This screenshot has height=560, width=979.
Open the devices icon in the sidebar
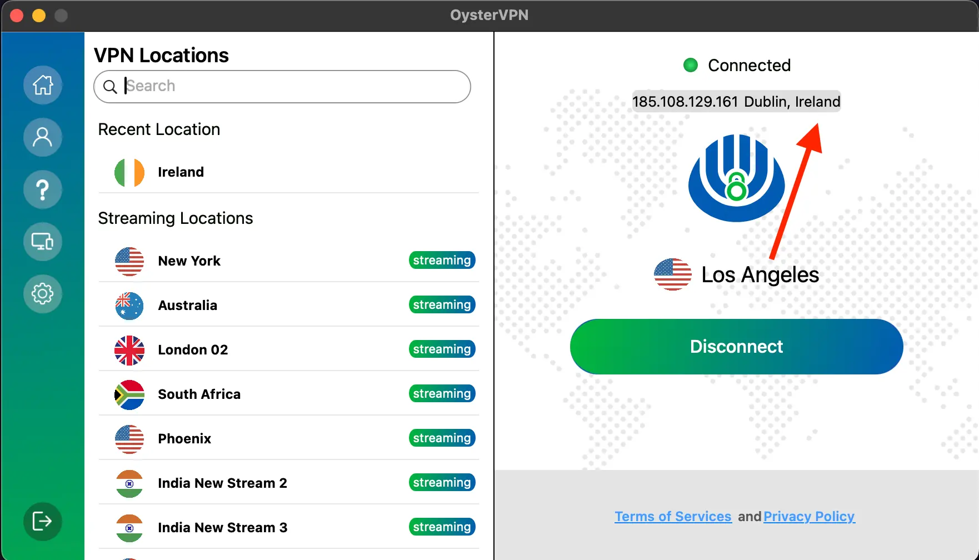(x=43, y=242)
